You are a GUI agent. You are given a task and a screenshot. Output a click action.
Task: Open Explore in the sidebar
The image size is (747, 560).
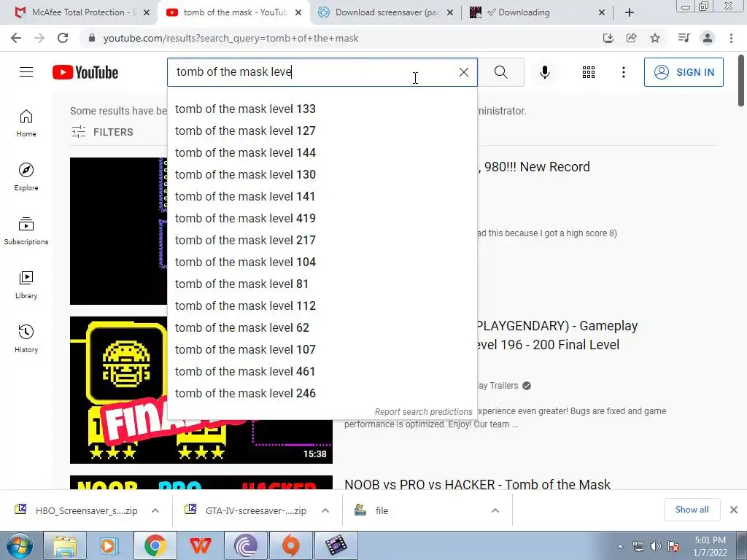click(x=26, y=177)
